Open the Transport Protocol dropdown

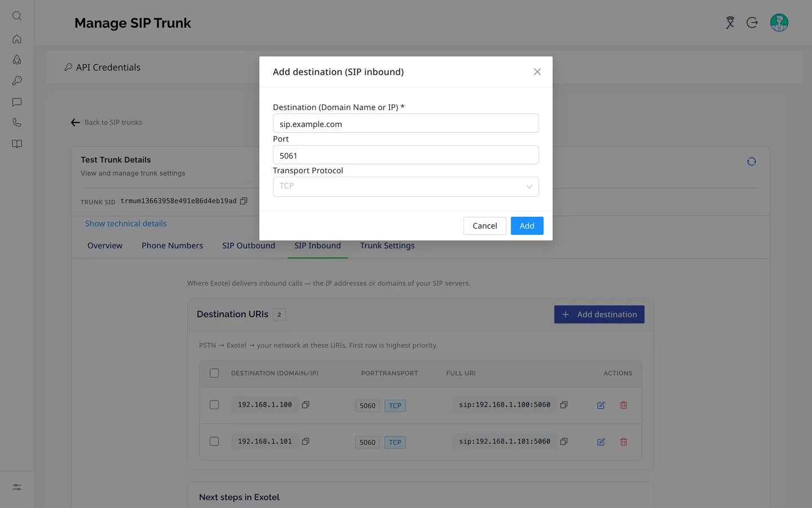point(406,187)
